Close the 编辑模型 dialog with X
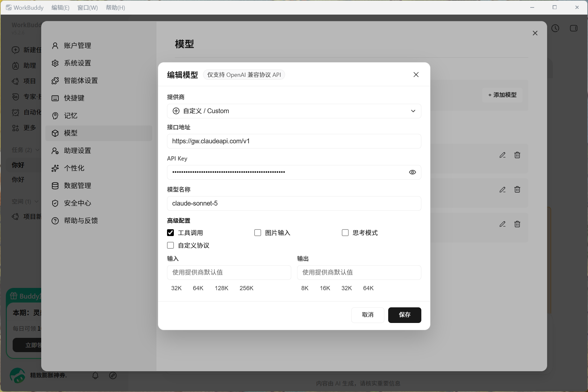Screen dimensions: 588x392 (x=416, y=75)
